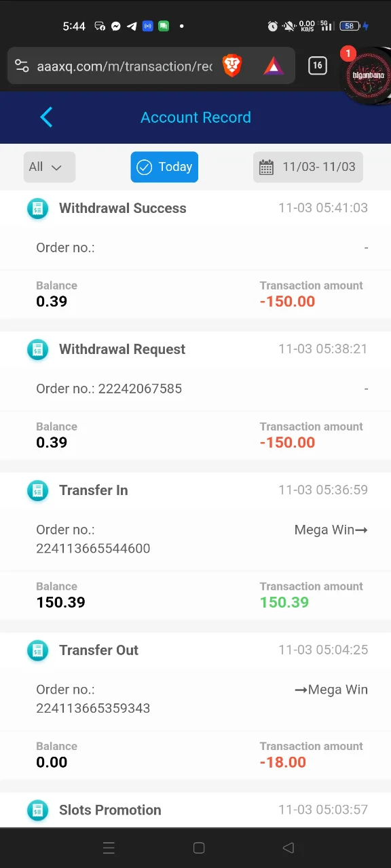Screen dimensions: 391x868
Task: Open the 11/03- 11/03 date range picker
Action: [308, 167]
